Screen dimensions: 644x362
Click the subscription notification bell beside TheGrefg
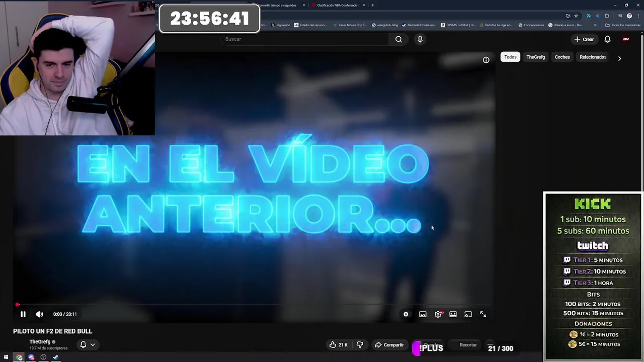click(x=83, y=345)
